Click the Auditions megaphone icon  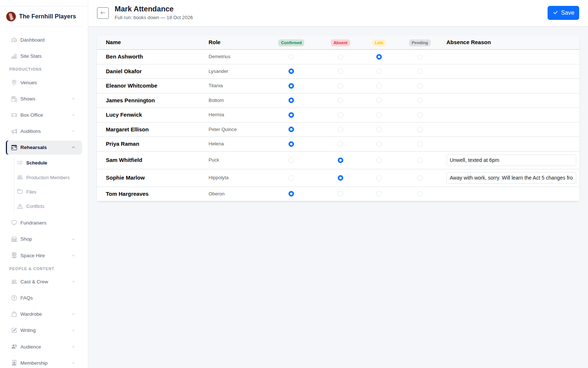click(14, 131)
